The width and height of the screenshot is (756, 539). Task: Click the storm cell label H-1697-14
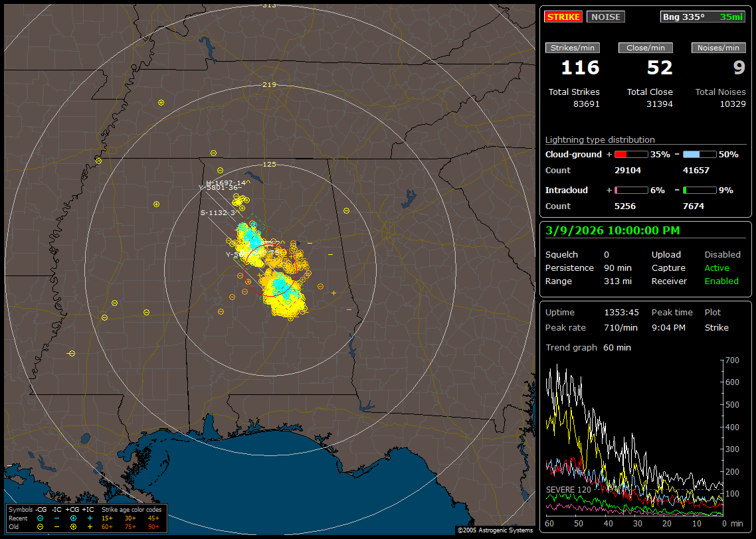[225, 183]
